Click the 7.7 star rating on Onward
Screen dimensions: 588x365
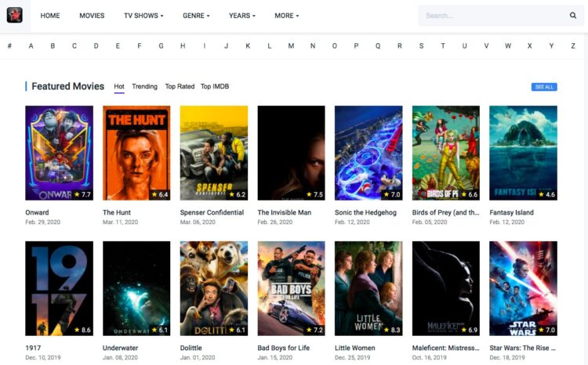(x=82, y=194)
